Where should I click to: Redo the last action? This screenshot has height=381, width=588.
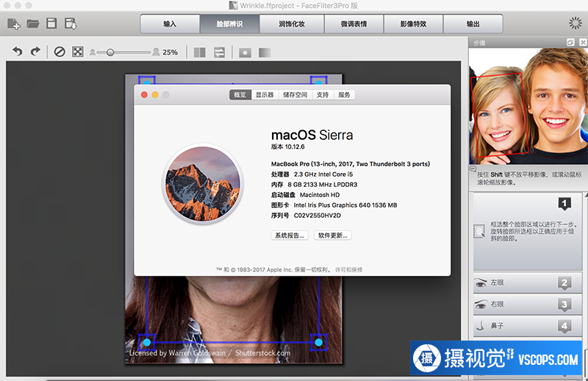pyautogui.click(x=35, y=51)
